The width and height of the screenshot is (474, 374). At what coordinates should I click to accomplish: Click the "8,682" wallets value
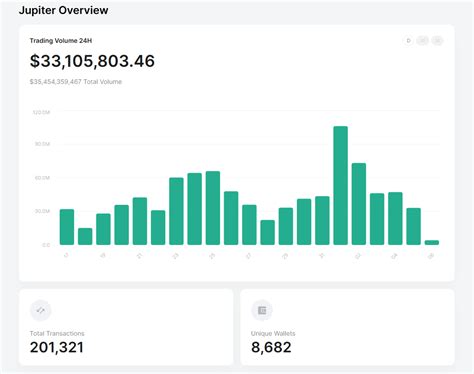click(x=271, y=347)
